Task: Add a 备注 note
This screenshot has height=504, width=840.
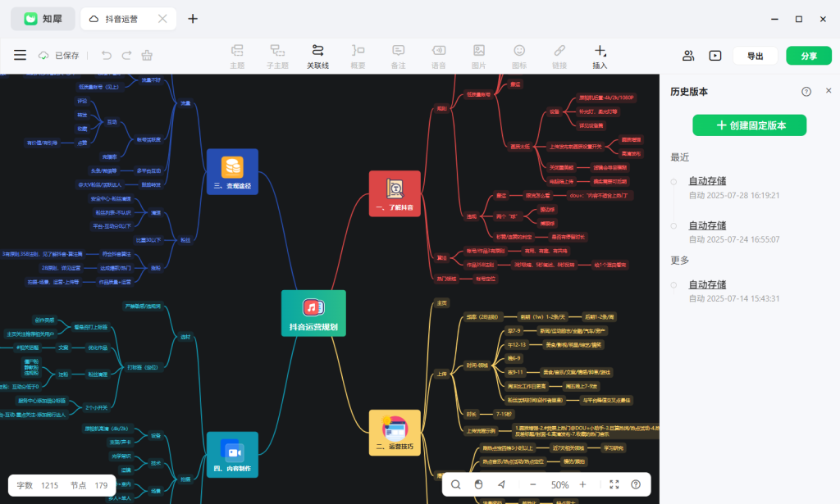Action: [x=398, y=57]
